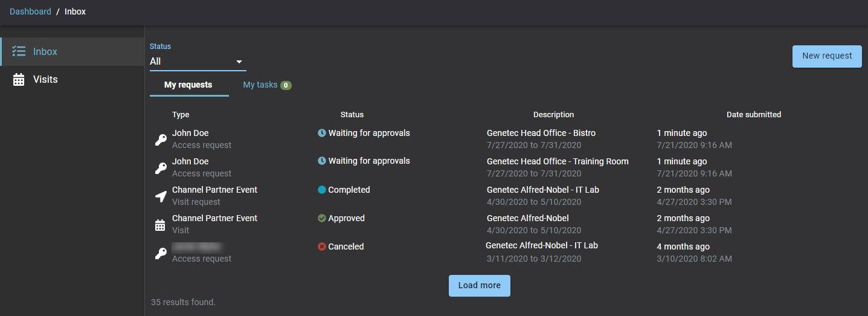Go to Dashboard breadcrumb link
Screen dimensions: 868x316
click(30, 11)
